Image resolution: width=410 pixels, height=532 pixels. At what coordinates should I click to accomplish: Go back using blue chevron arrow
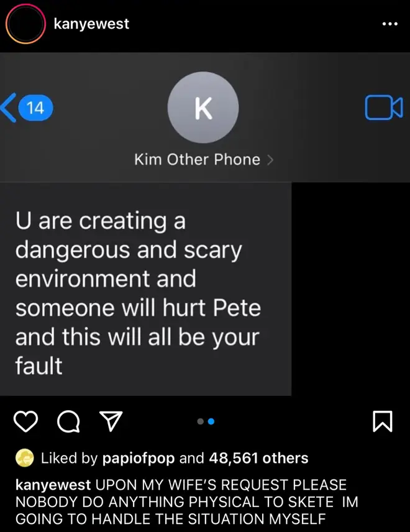pos(9,108)
